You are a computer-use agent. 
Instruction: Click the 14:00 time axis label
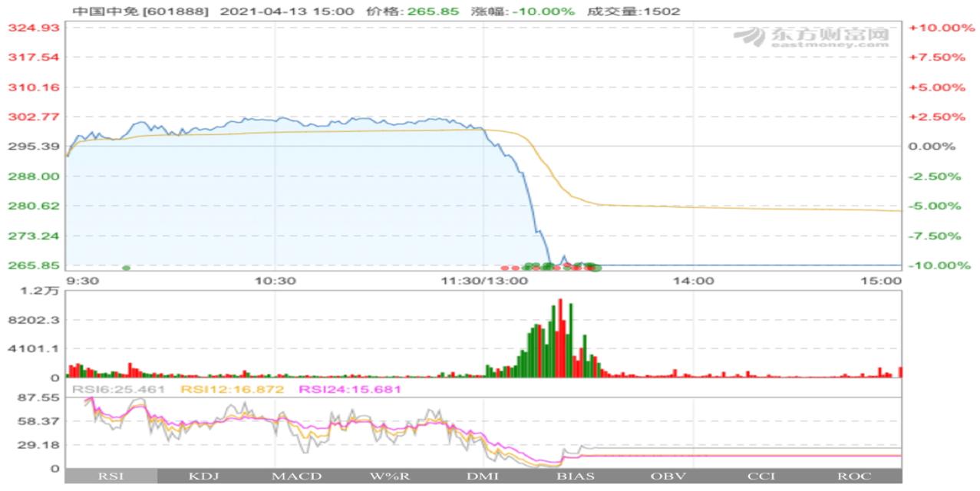(x=693, y=281)
